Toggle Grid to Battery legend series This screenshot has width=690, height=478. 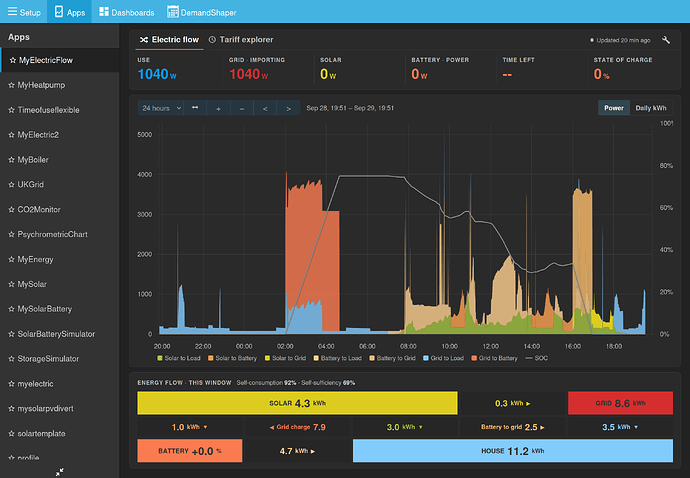[x=494, y=358]
